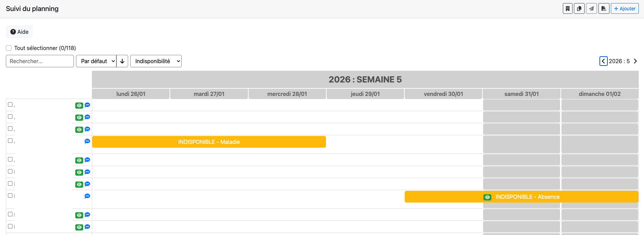Export the planning to PDF
The width and height of the screenshot is (644, 235).
(603, 8)
